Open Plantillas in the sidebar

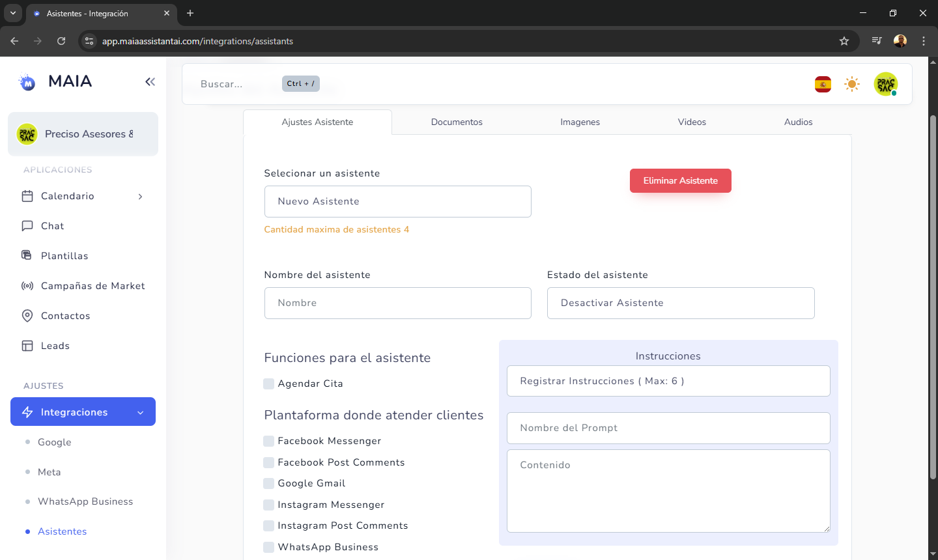click(x=64, y=256)
